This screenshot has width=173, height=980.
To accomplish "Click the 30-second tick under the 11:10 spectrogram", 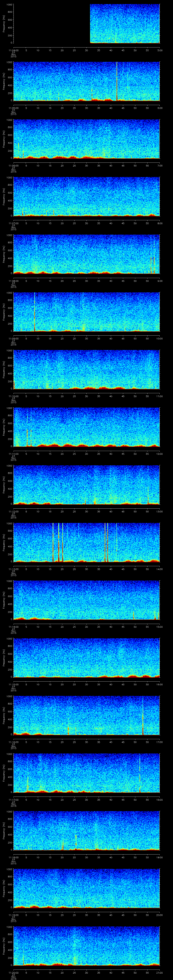I will [x=87, y=396].
